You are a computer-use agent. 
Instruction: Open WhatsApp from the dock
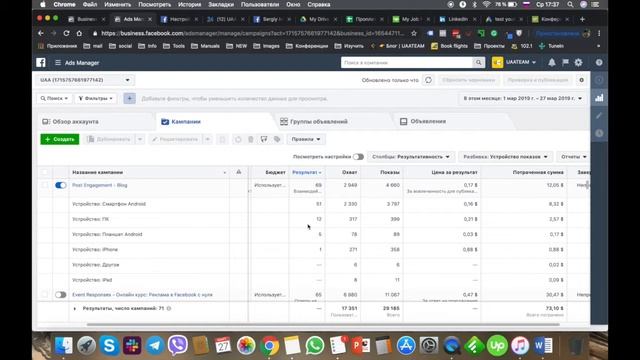point(315,345)
